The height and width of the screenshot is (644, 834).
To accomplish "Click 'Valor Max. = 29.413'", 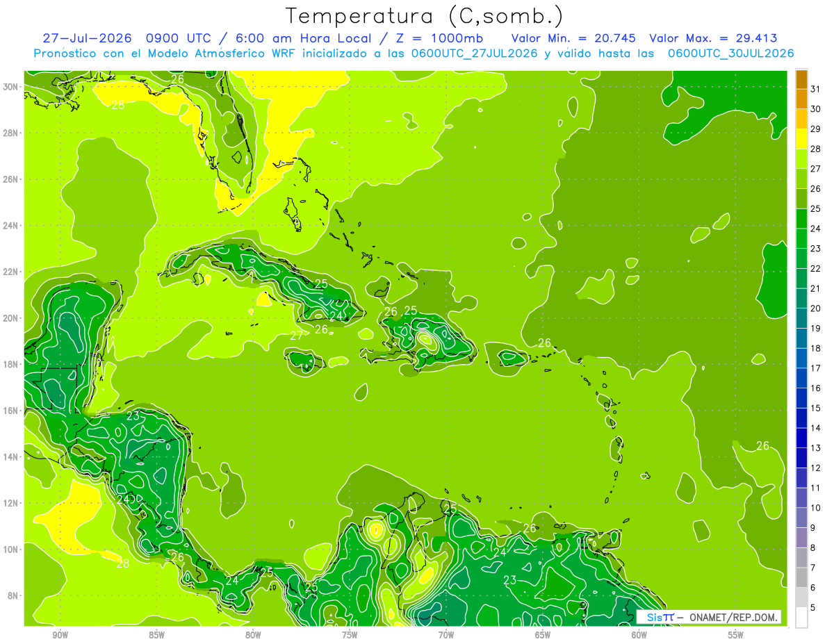I will (713, 38).
